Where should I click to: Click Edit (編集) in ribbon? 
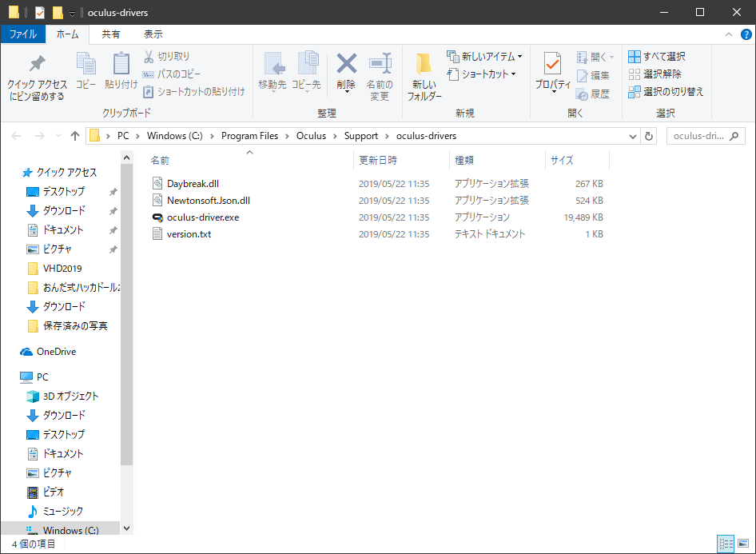593,76
